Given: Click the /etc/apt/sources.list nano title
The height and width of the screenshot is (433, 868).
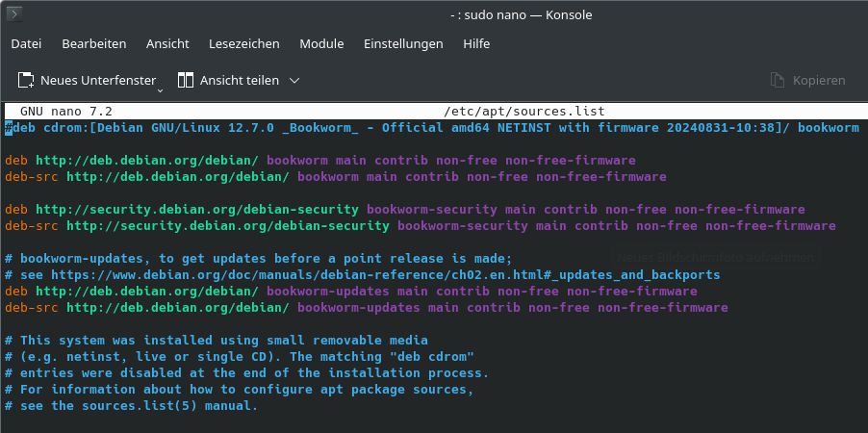Looking at the screenshot, I should coord(524,112).
